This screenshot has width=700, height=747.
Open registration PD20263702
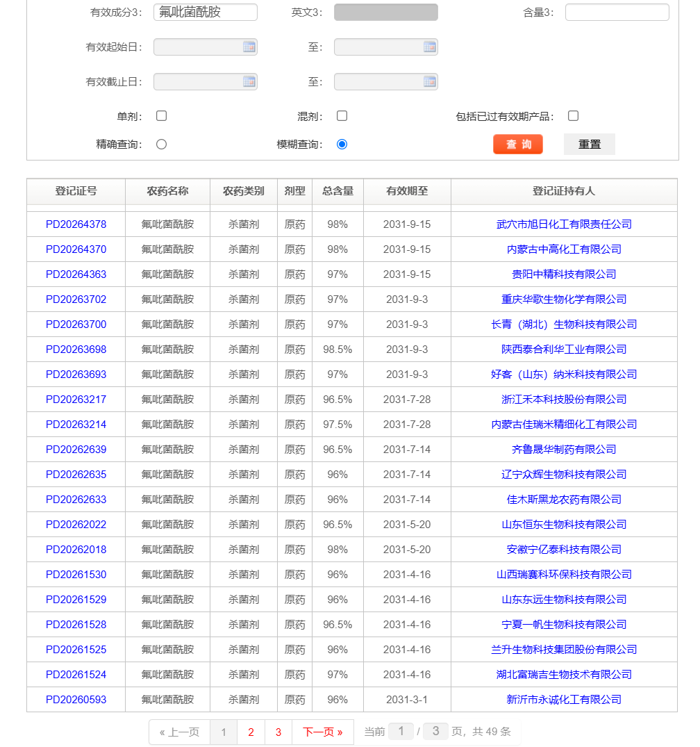coord(76,299)
